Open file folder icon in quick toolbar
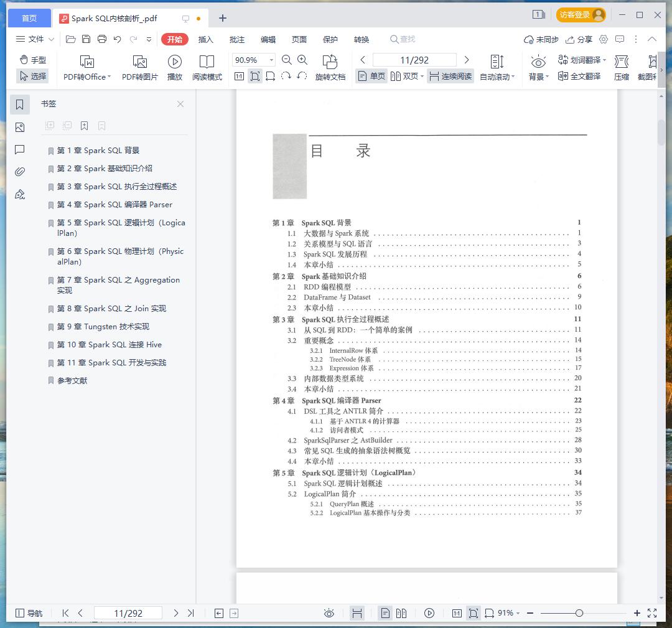672x628 pixels. tap(71, 39)
